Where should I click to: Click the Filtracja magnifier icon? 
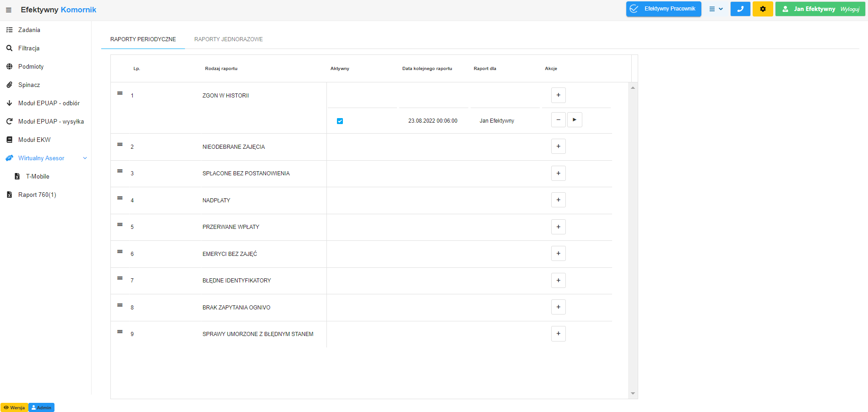pos(9,48)
